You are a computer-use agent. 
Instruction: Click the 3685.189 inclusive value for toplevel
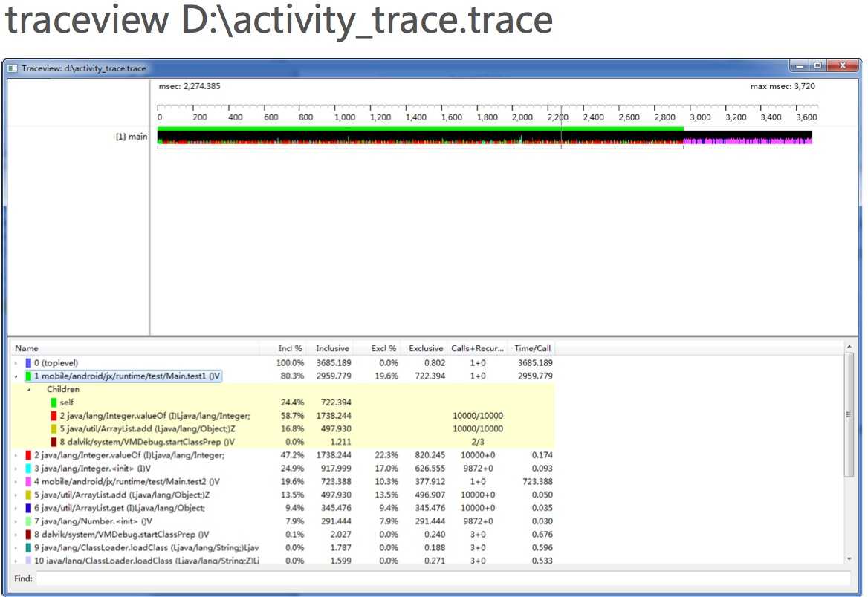click(x=333, y=363)
